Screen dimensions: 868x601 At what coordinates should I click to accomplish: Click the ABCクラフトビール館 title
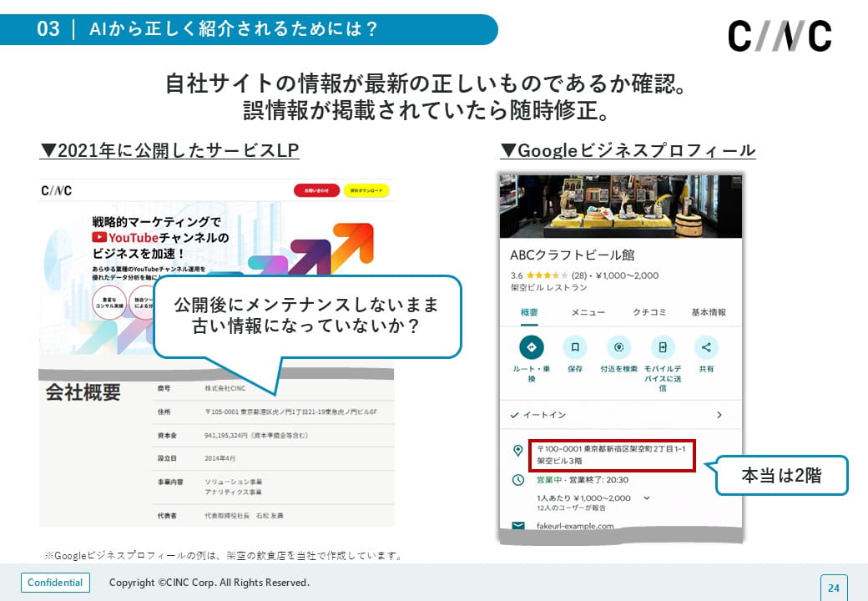coord(573,255)
